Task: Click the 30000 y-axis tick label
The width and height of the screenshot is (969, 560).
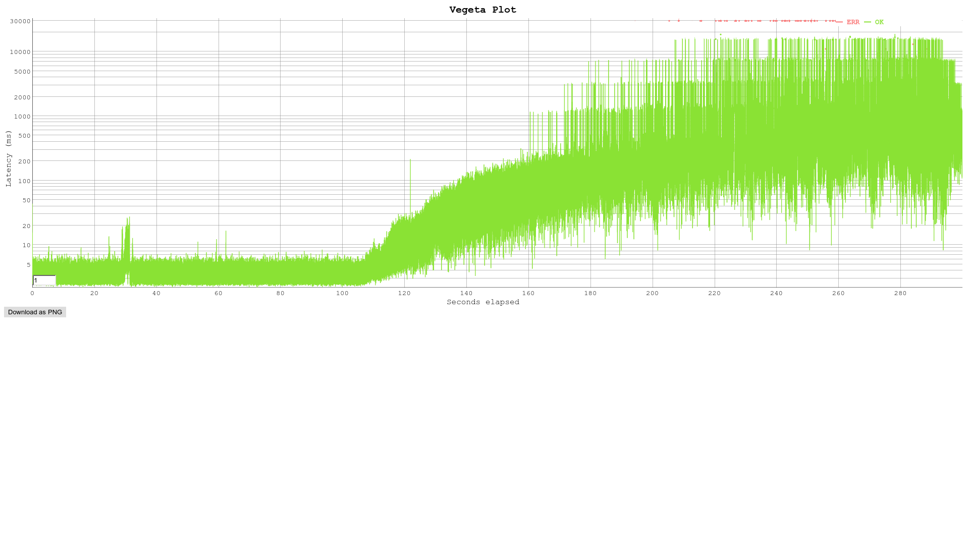Action: pos(21,21)
